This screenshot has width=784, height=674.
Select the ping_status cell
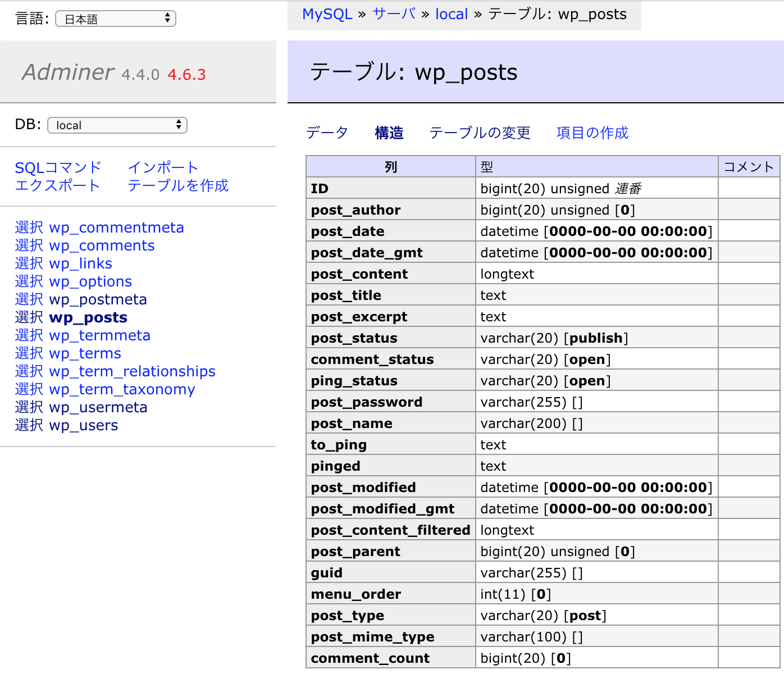pyautogui.click(x=391, y=380)
